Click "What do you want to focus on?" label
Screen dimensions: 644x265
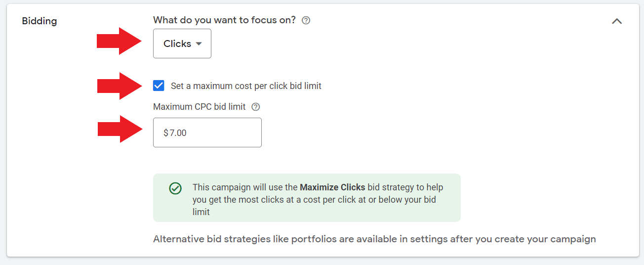pos(224,20)
